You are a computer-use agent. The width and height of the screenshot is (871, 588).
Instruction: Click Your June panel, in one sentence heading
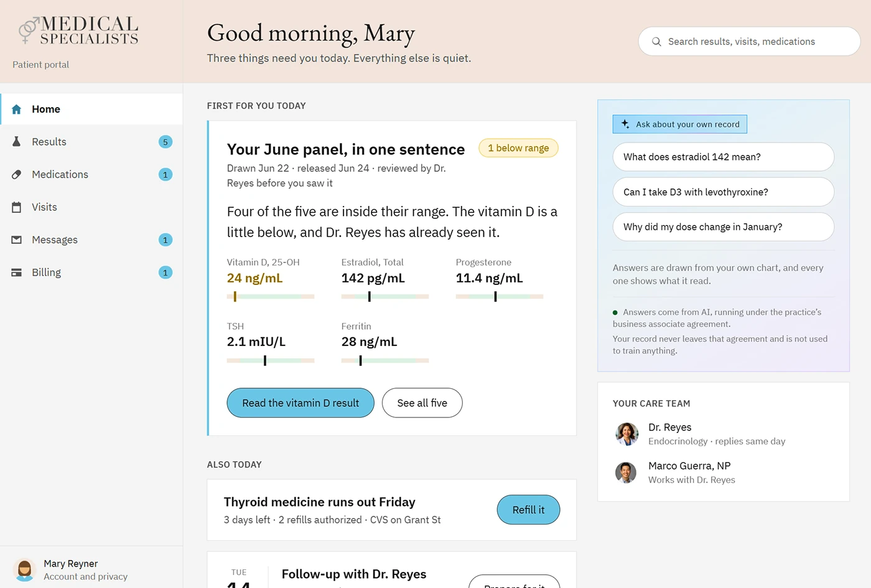click(346, 149)
